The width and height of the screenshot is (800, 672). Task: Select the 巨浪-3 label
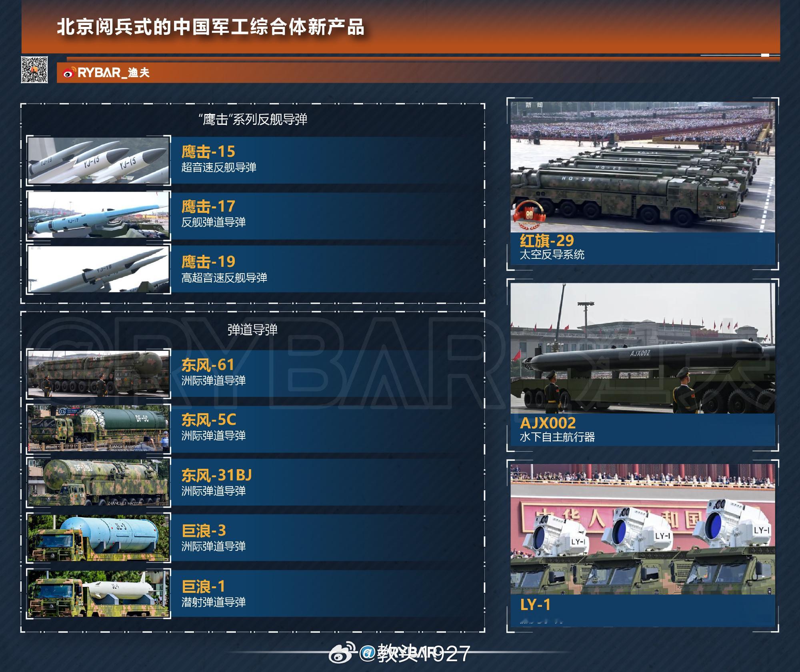point(204,530)
